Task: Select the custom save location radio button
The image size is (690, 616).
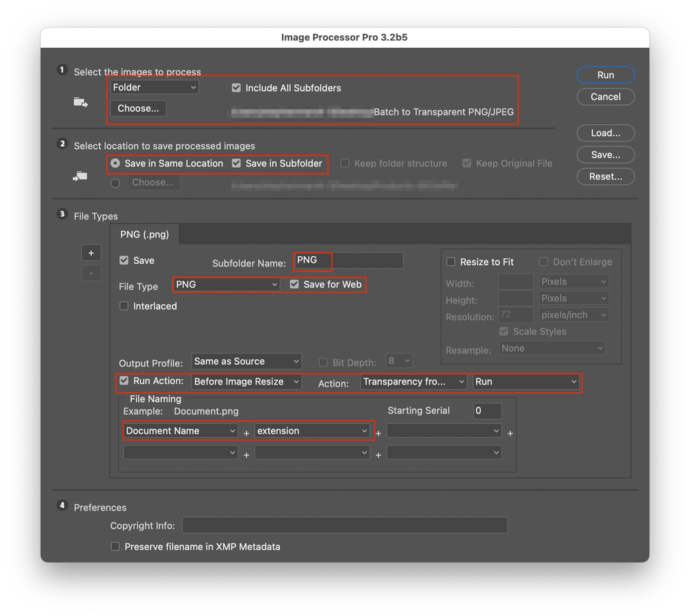Action: (x=115, y=183)
